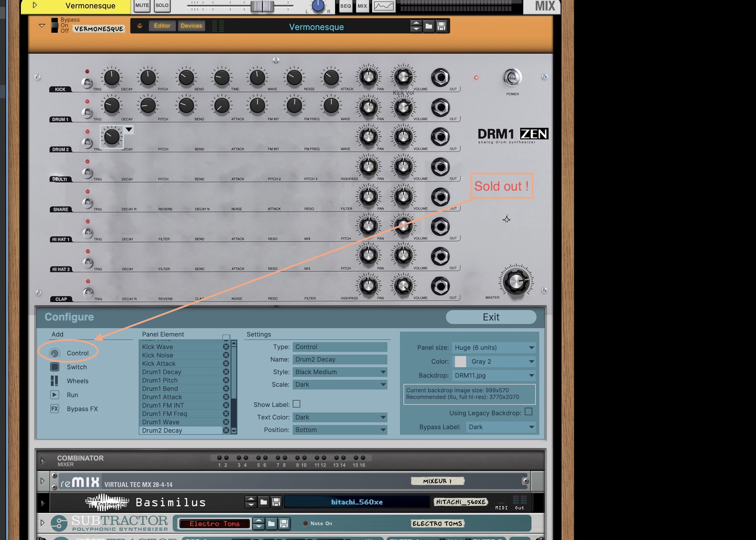Select the Editor tab in Vermonesque

click(x=162, y=25)
